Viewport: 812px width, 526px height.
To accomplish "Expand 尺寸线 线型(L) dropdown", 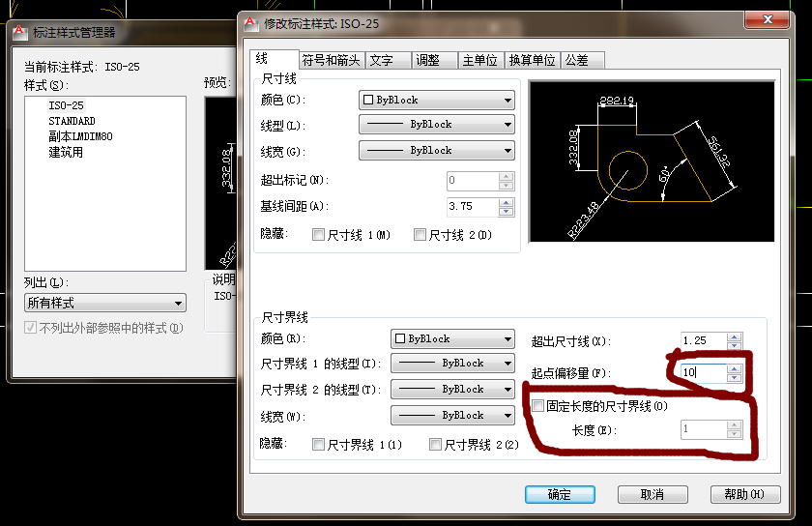I will [437, 125].
